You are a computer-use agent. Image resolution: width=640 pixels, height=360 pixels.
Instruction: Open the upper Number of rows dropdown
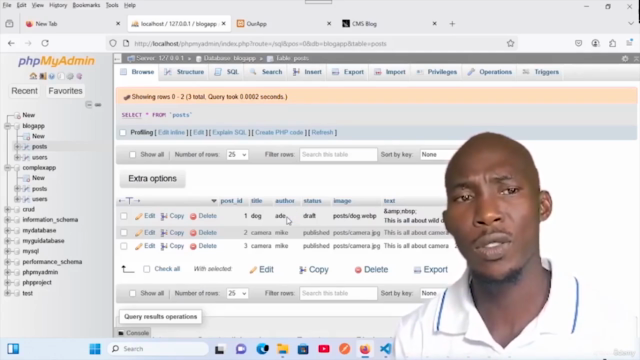[237, 155]
